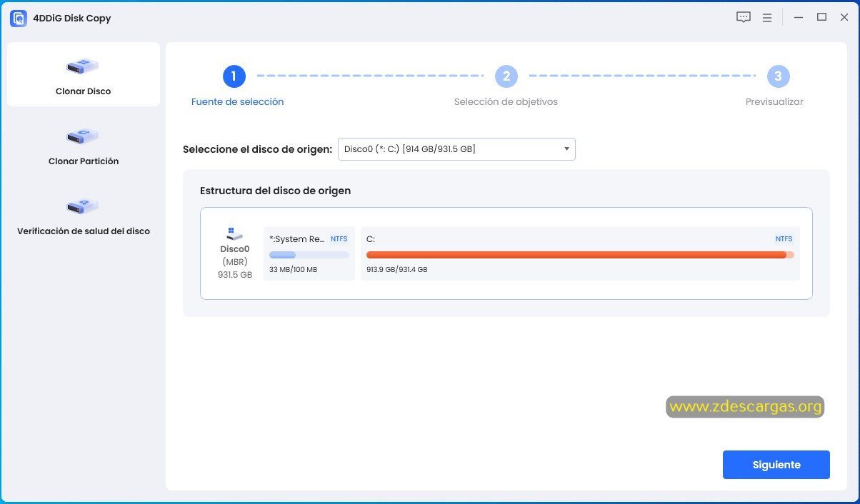Click the Verificación de salud drive icon
Image resolution: width=860 pixels, height=504 pixels.
pos(83,206)
